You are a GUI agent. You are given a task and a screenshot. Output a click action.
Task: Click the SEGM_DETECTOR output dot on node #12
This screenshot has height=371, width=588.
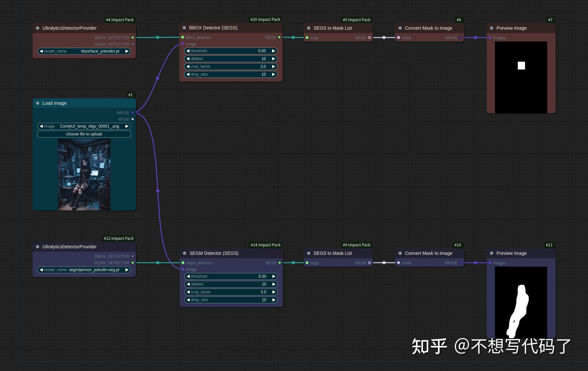pos(132,263)
